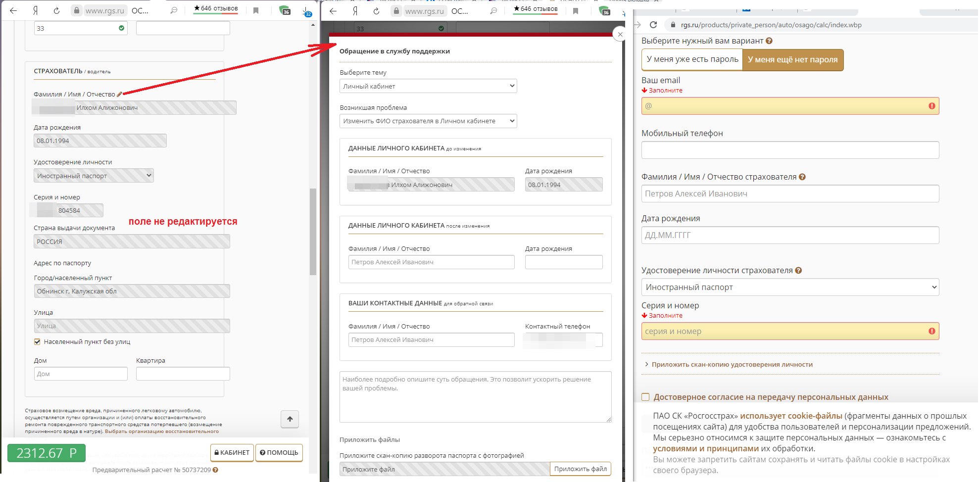The width and height of the screenshot is (980, 482).
Task: Click the Приложить файл button
Action: coord(580,469)
